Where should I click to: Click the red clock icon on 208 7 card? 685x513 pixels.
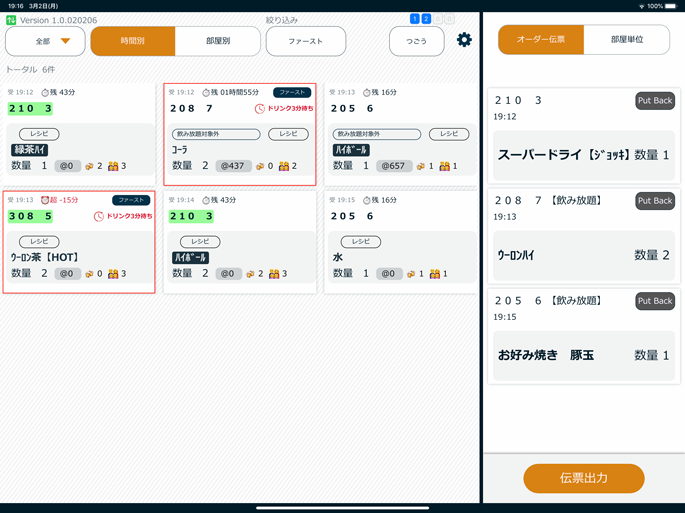pos(259,108)
